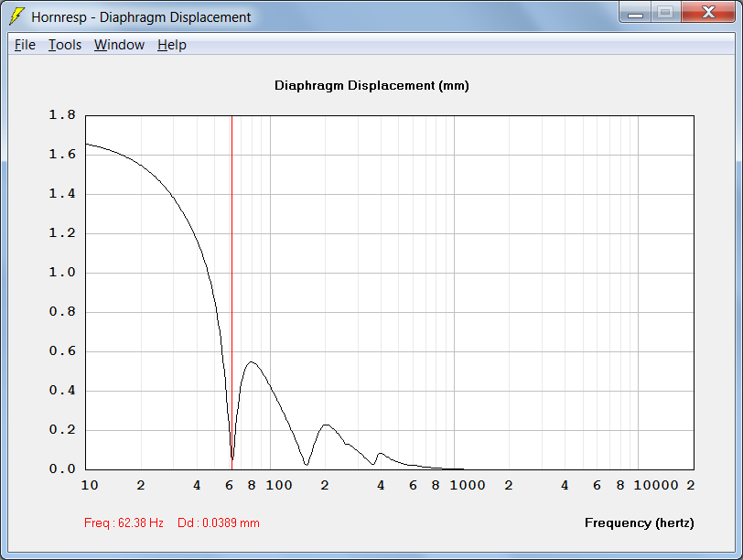Click the 1.8 label on displacement axis

[x=62, y=115]
